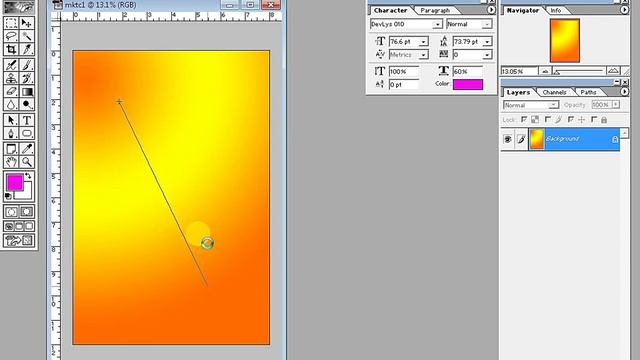The image size is (640, 360).
Task: Select the Lasso tool
Action: click(x=11, y=36)
